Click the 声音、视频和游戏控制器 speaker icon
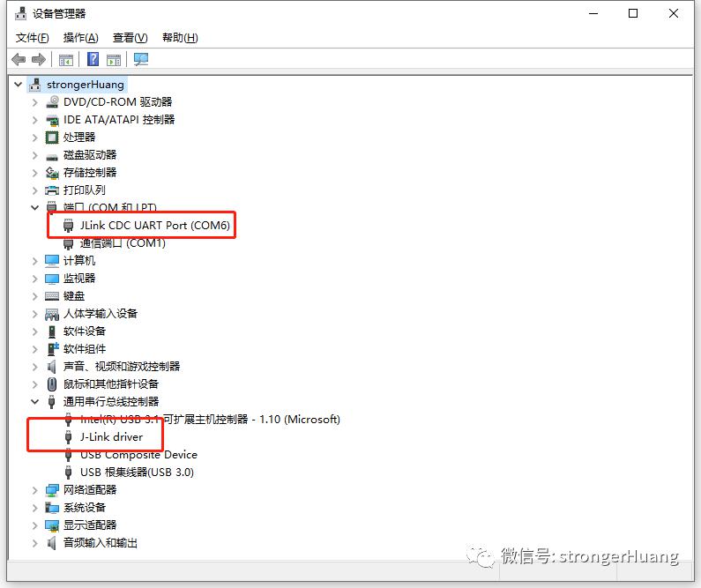Viewport: 701px width, 588px height. (x=52, y=367)
